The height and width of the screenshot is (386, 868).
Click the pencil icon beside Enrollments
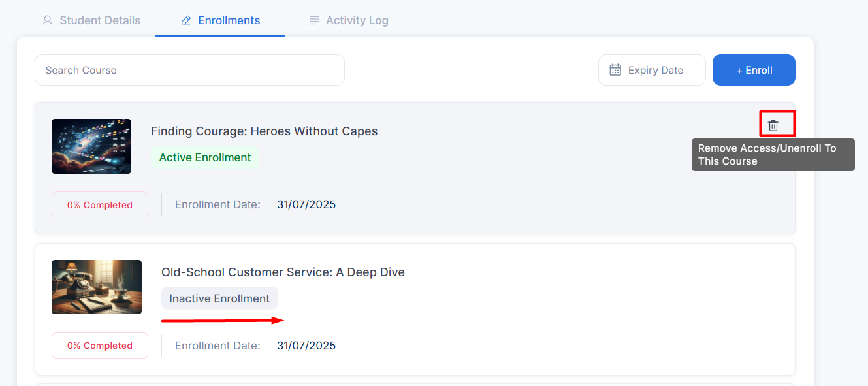[186, 20]
